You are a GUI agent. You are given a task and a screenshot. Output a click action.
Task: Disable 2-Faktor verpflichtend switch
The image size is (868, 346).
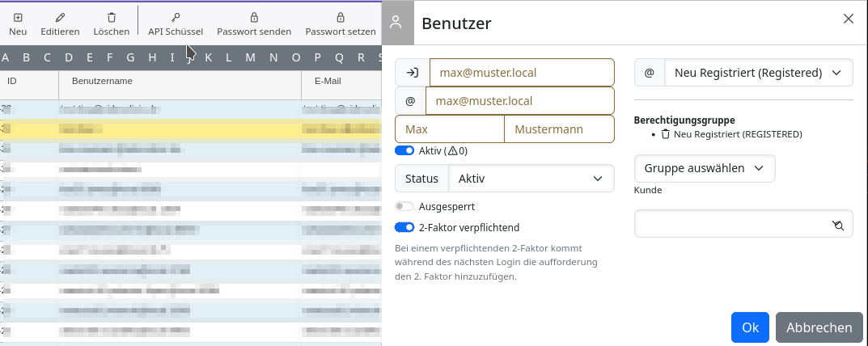(404, 227)
